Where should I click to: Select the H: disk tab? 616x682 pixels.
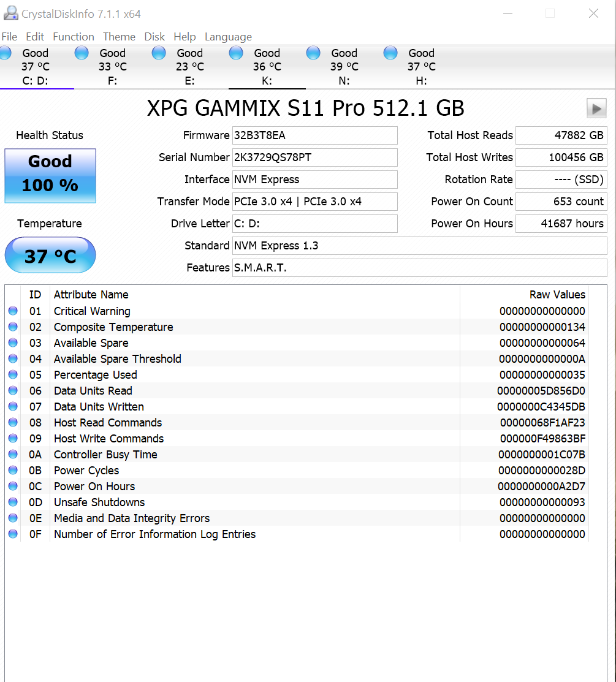(x=422, y=67)
